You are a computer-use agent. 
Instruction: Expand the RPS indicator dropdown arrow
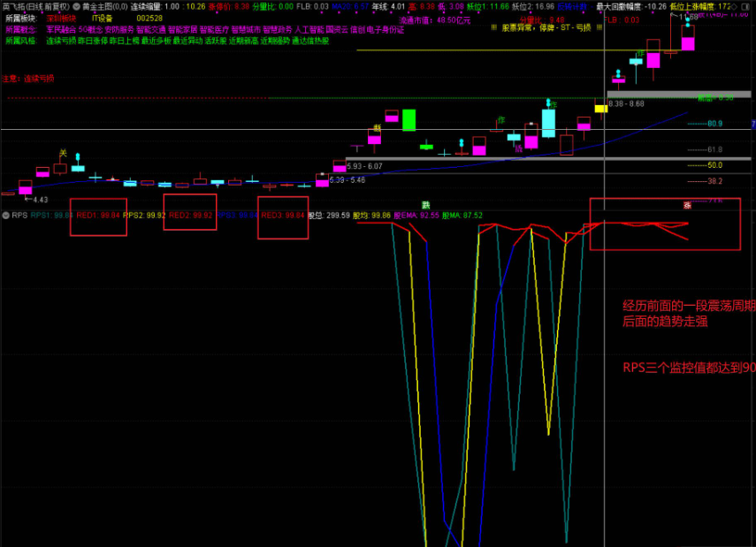tap(6, 216)
